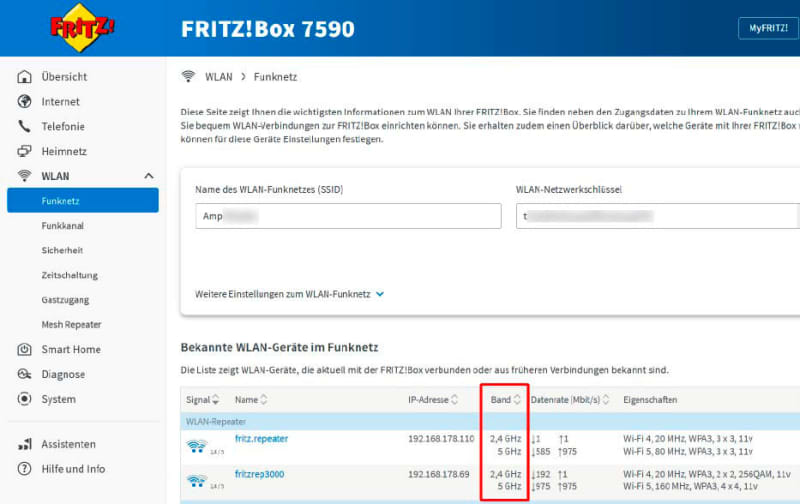Open the Funkkanal submenu item
This screenshot has height=504, width=800.
coord(62,225)
